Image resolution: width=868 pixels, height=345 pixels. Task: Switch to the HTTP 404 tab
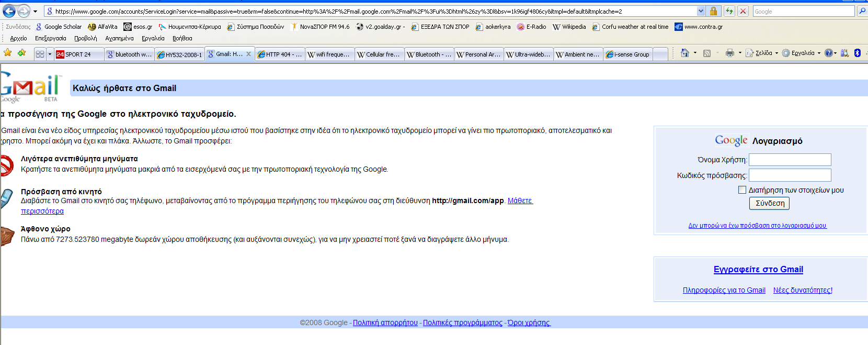[280, 54]
